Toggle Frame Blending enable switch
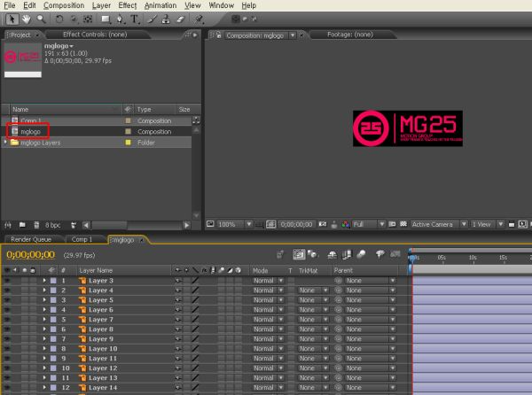The height and width of the screenshot is (395, 532). click(x=347, y=254)
